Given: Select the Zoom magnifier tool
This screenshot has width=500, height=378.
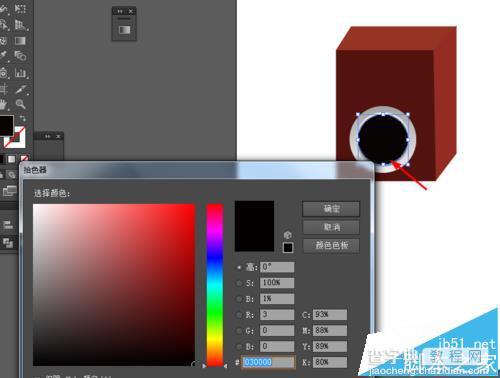Looking at the screenshot, I should point(20,104).
